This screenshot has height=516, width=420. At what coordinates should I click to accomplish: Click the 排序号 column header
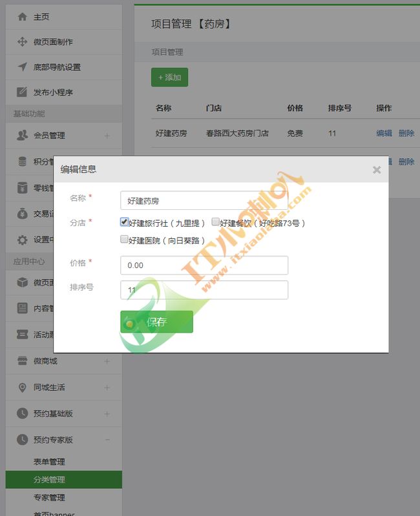[340, 108]
